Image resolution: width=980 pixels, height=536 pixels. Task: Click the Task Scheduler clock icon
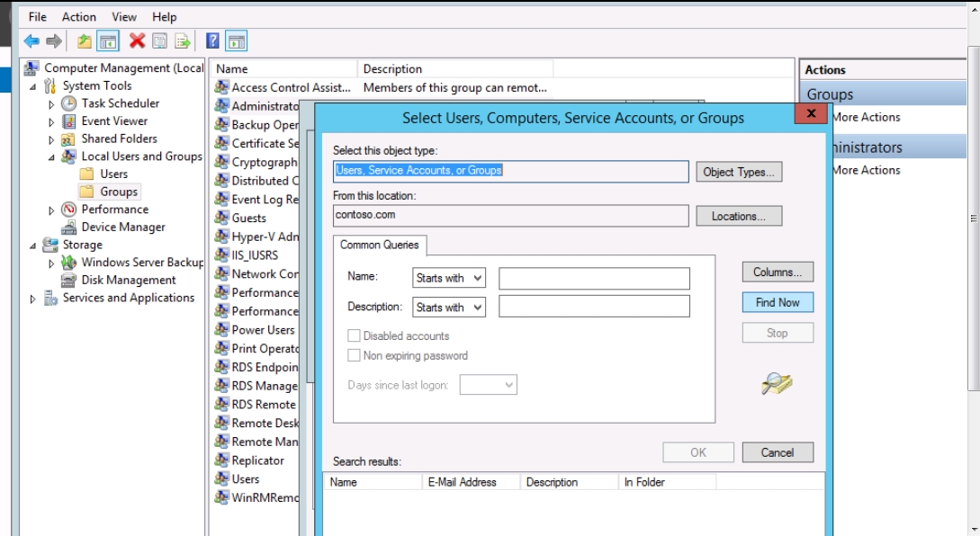click(68, 103)
